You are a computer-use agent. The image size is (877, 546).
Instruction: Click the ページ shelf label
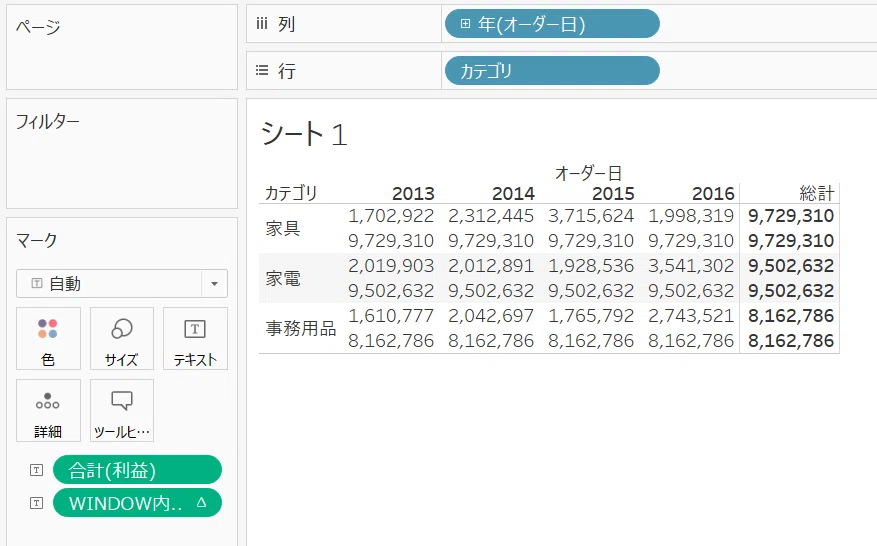click(x=38, y=26)
